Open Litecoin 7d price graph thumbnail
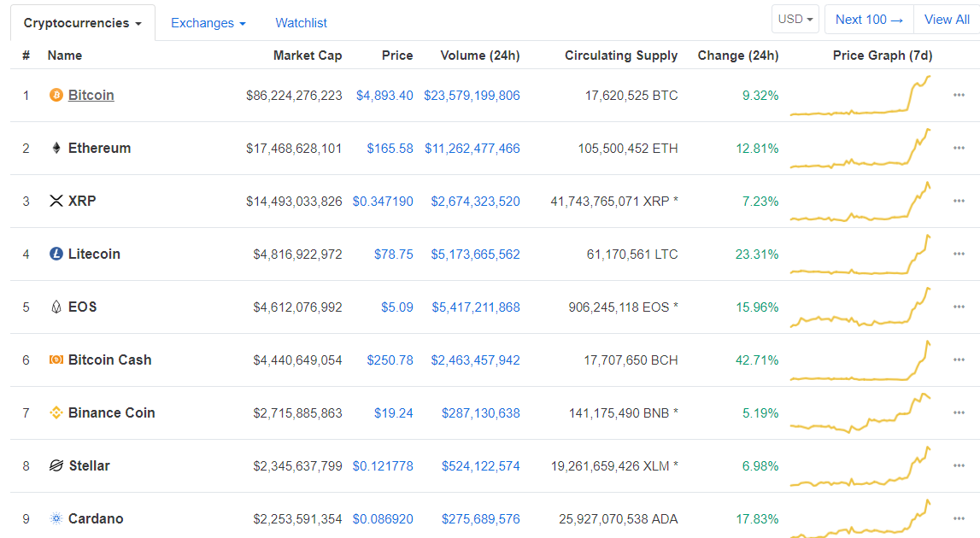980x538 pixels. 860,254
